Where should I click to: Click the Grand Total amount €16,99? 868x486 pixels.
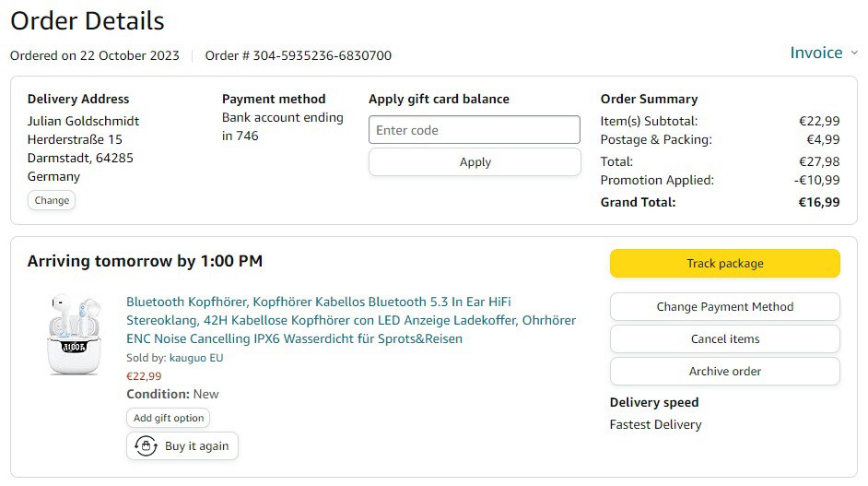tap(818, 202)
